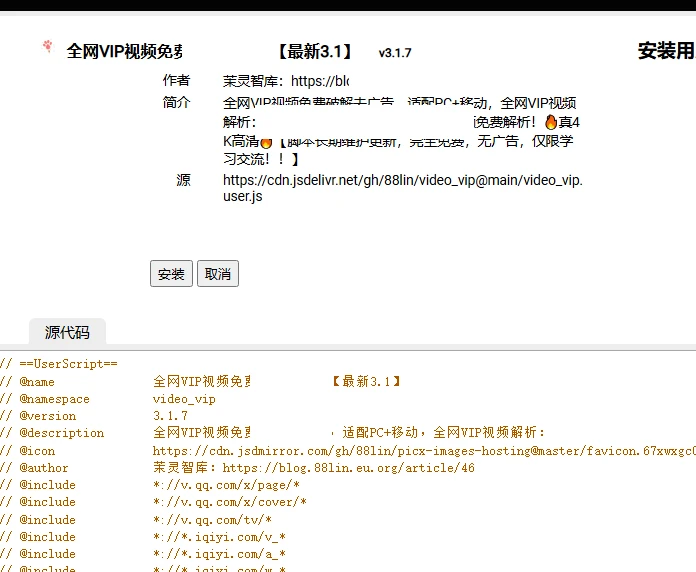Click the @author URL blog.88lin.eu.org
Image resolution: width=696 pixels, height=572 pixels.
tap(348, 468)
